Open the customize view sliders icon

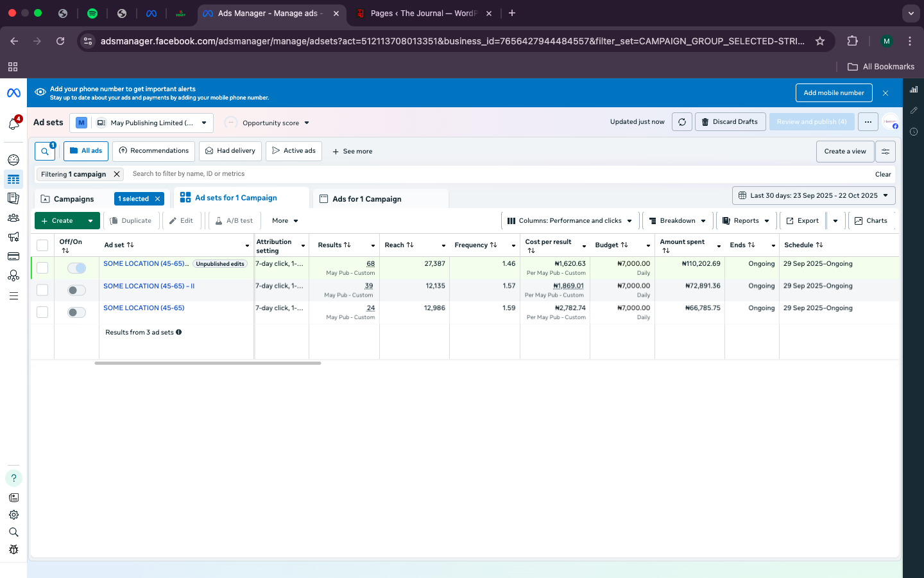point(885,152)
